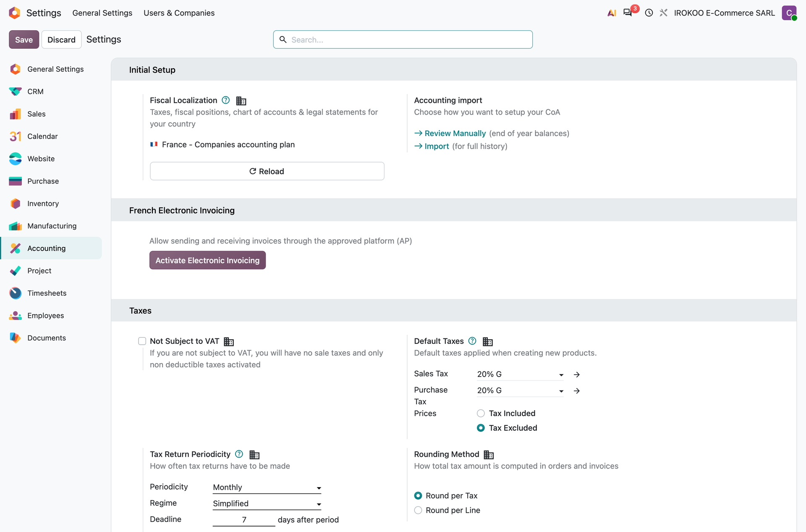
Task: Open the Sales Tax dropdown
Action: click(x=520, y=374)
